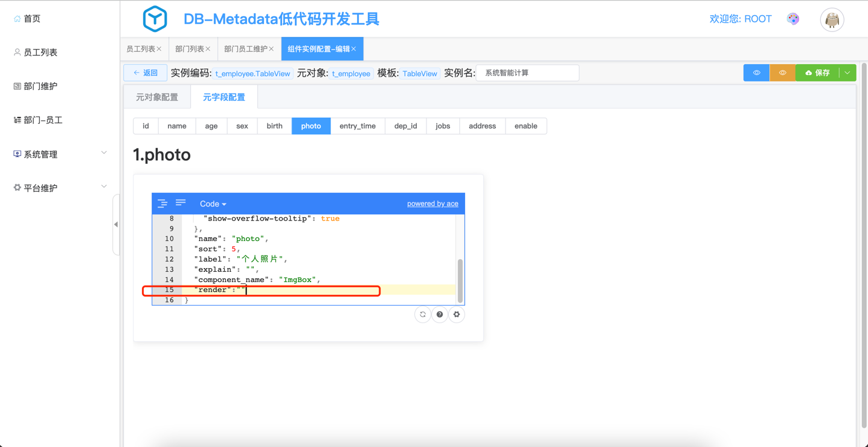The height and width of the screenshot is (447, 868).
Task: Click the orange eye preview button
Action: pyautogui.click(x=782, y=73)
